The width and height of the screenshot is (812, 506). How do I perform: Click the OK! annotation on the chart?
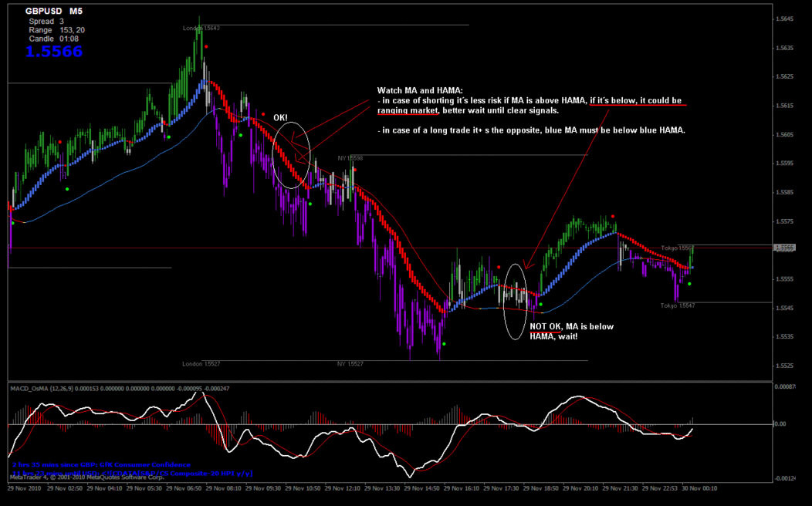point(281,117)
